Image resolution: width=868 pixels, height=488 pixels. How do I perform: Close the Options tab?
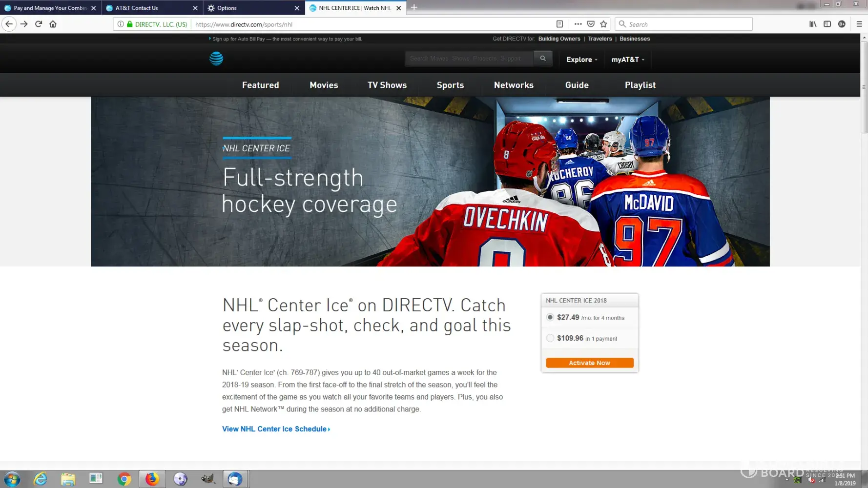297,8
